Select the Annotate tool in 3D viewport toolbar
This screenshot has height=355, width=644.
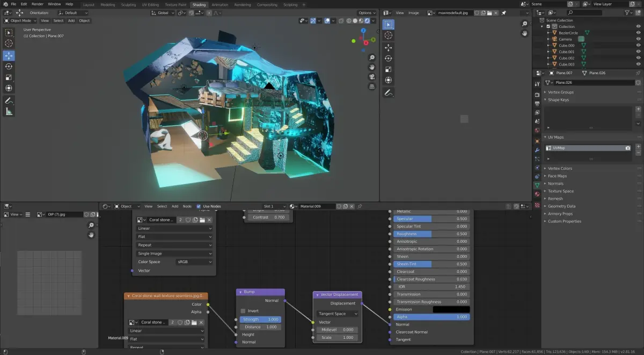tap(9, 100)
